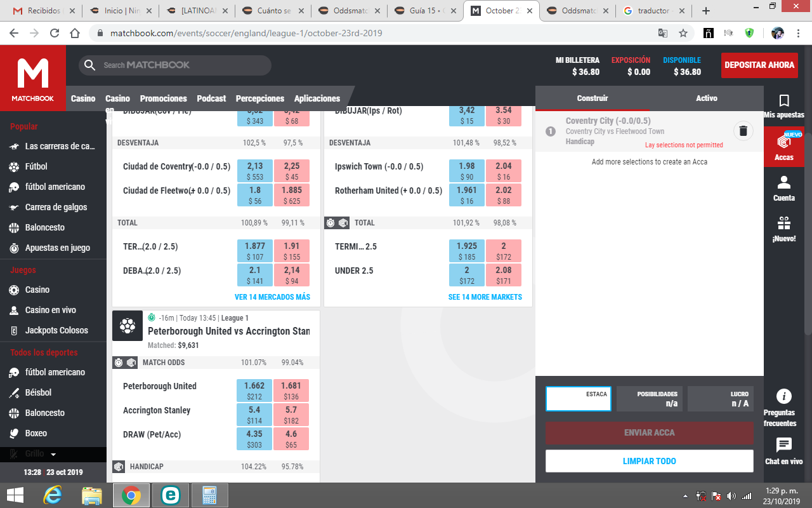Click the stopwatch icon in Match Odds header
This screenshot has width=812, height=508.
coord(119,363)
